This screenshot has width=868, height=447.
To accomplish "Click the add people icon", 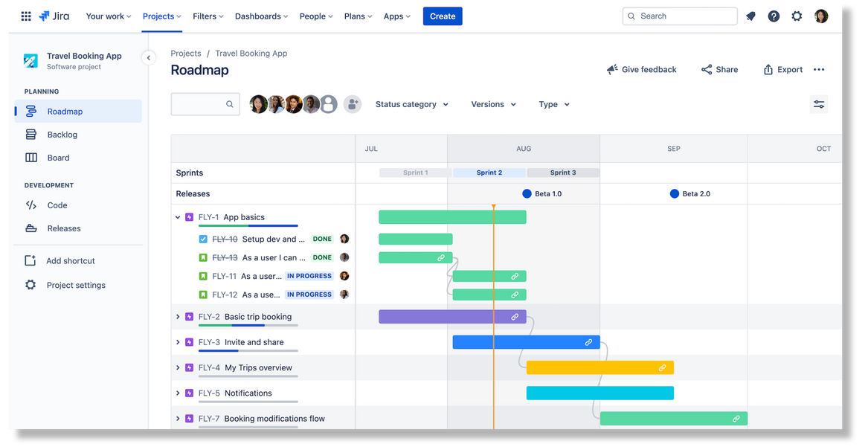I will click(x=353, y=105).
